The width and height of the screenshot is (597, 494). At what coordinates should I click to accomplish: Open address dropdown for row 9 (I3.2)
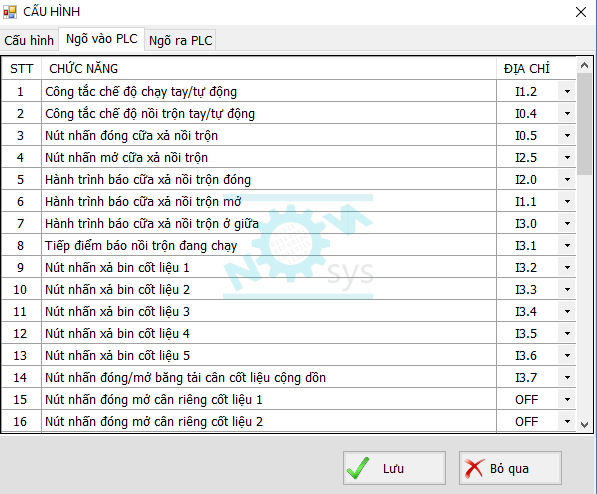click(567, 267)
